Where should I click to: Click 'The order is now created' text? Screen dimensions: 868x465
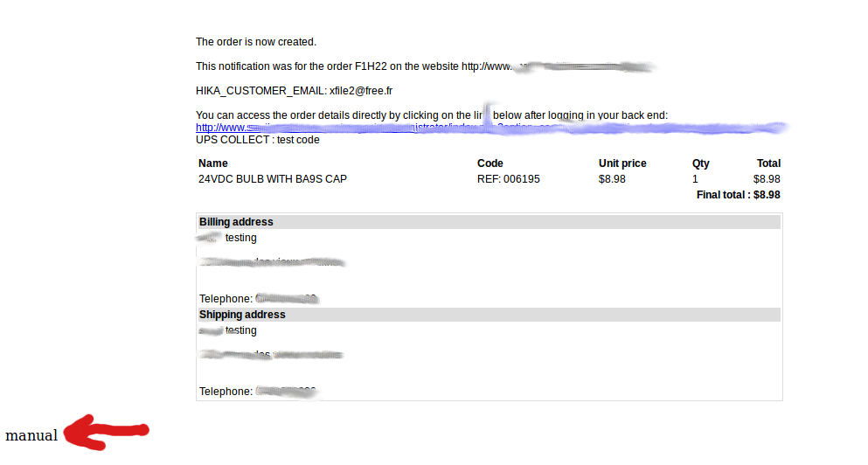point(256,42)
